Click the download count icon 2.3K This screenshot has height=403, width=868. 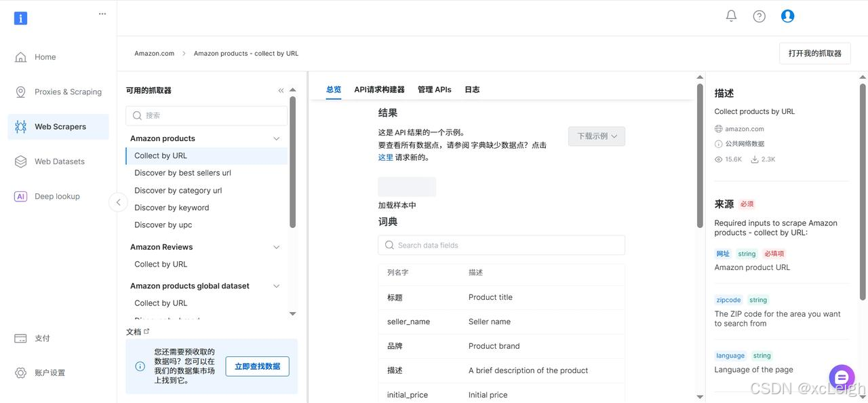pos(755,159)
